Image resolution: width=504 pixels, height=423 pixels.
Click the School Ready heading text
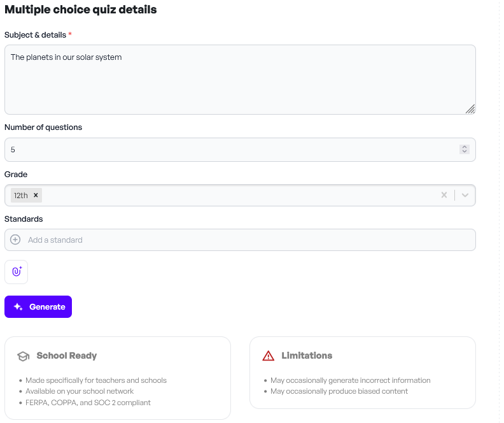(x=67, y=355)
